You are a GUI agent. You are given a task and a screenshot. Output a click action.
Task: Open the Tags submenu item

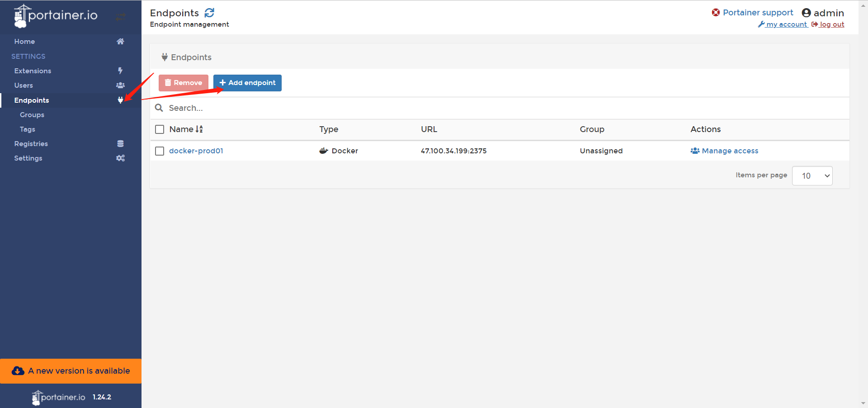[x=28, y=129]
